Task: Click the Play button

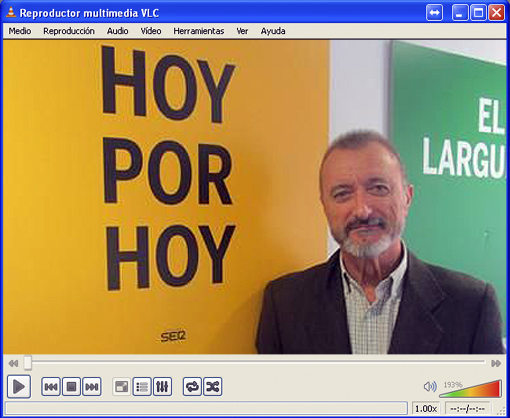Action: coord(19,387)
